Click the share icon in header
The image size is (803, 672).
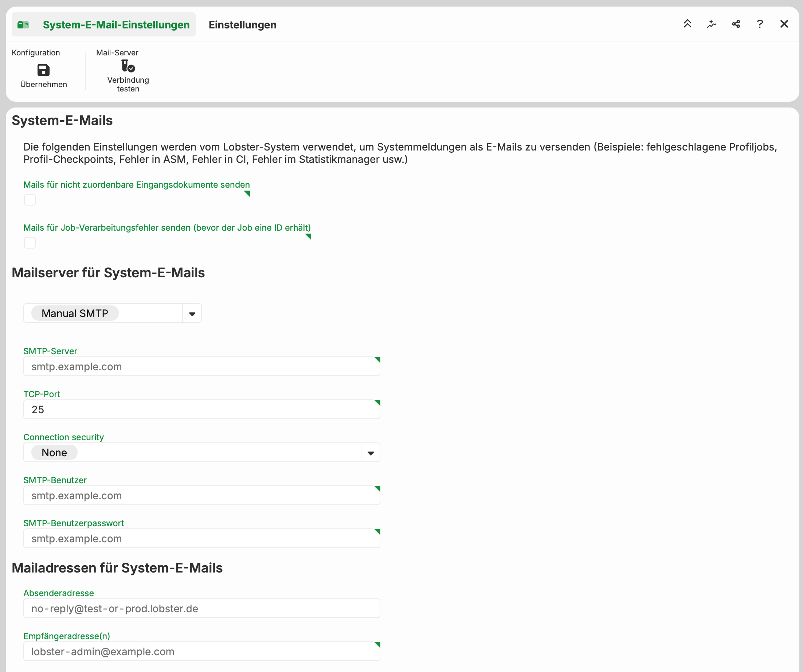736,24
